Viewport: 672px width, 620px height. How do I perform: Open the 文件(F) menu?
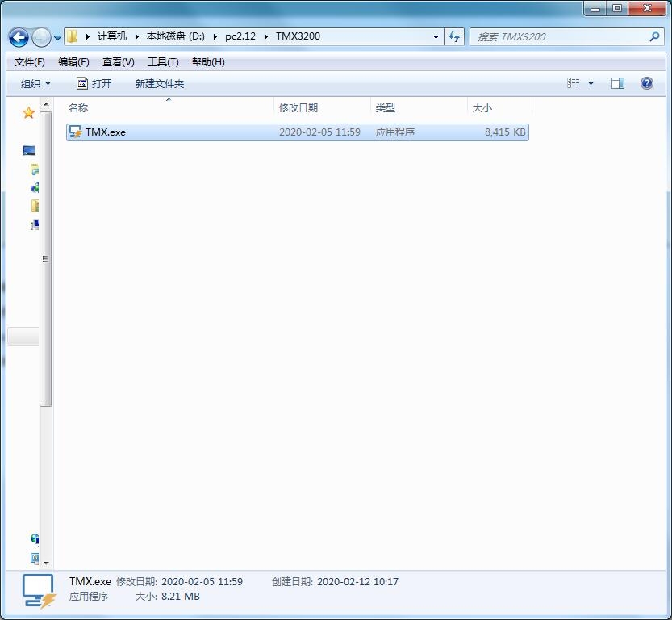click(30, 62)
